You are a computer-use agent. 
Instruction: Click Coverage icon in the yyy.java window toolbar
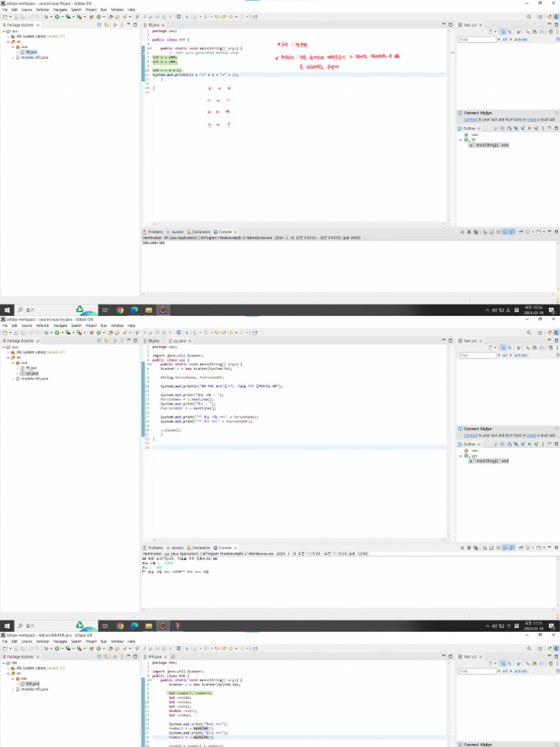click(x=68, y=333)
